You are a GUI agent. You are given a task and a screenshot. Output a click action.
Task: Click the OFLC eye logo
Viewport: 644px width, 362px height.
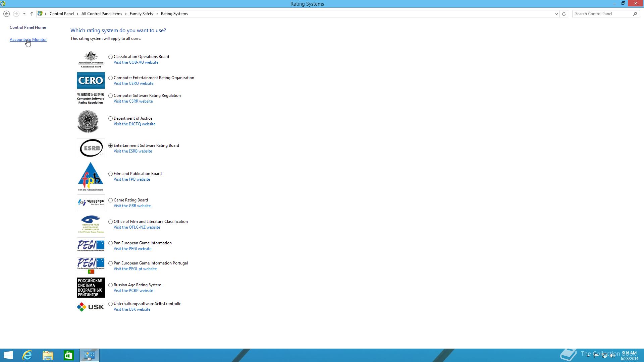click(x=91, y=224)
